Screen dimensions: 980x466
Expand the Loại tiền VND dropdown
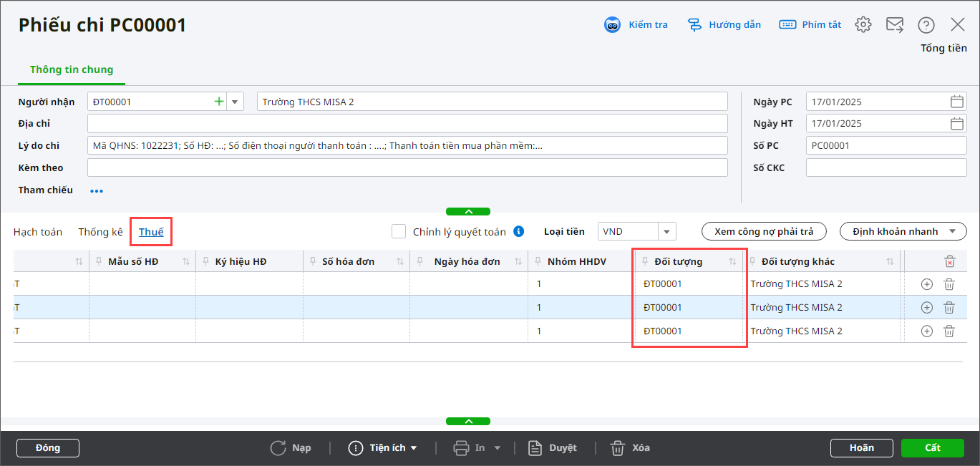pyautogui.click(x=666, y=231)
